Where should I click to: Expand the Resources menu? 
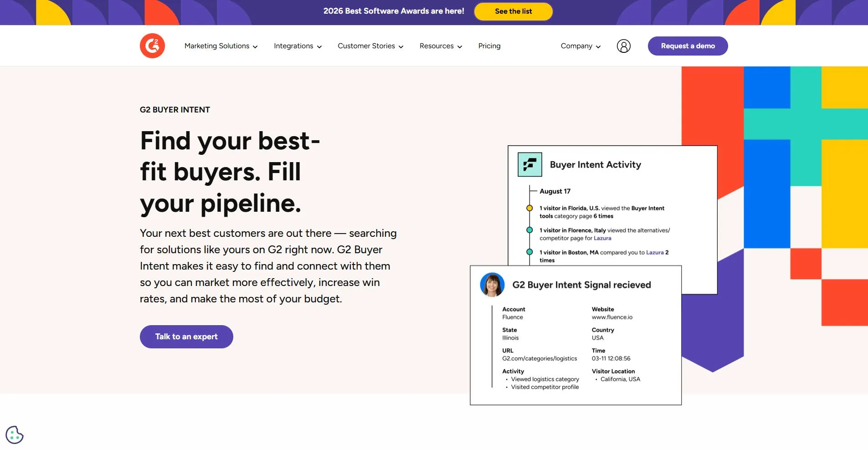pyautogui.click(x=441, y=46)
